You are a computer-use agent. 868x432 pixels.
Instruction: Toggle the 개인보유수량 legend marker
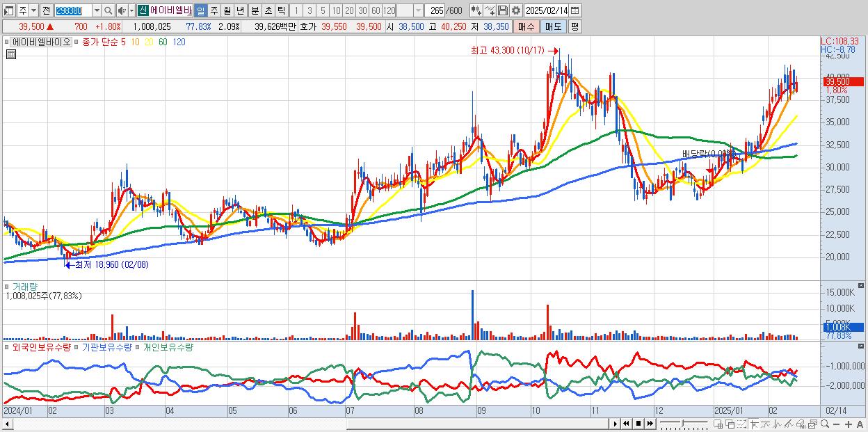pyautogui.click(x=138, y=347)
